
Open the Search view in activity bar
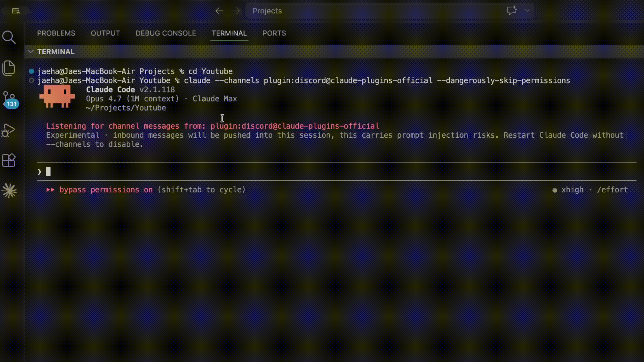pos(9,37)
